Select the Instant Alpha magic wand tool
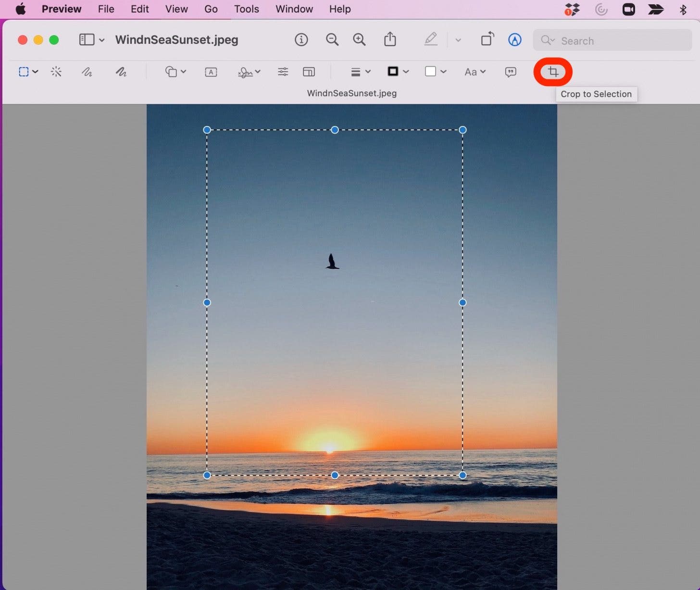 coord(56,72)
